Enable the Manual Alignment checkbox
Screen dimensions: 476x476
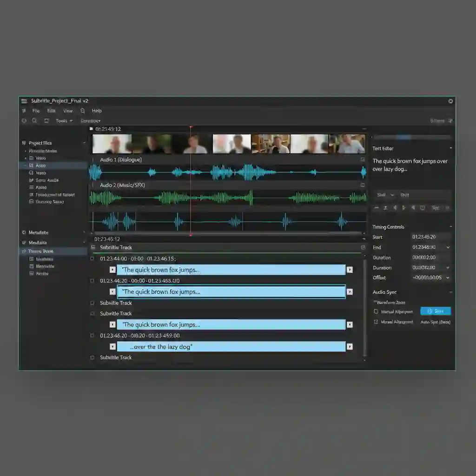(x=376, y=311)
